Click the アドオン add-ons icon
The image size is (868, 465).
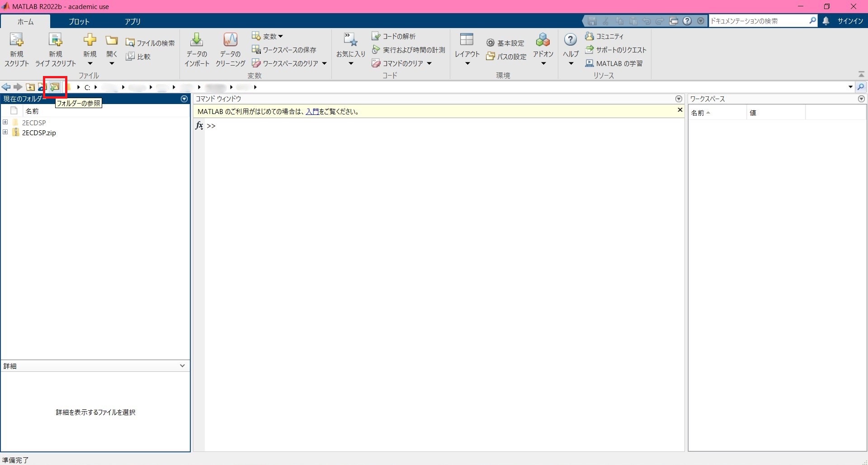pos(543,40)
